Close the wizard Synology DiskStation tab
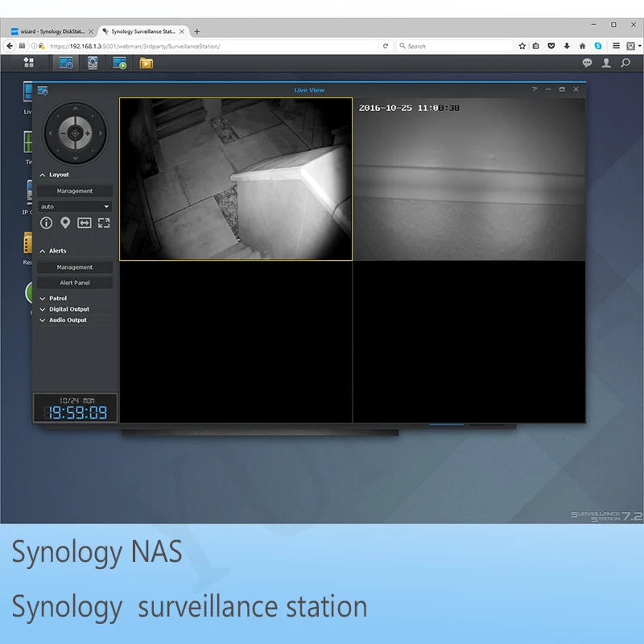644x644 pixels. (x=91, y=31)
